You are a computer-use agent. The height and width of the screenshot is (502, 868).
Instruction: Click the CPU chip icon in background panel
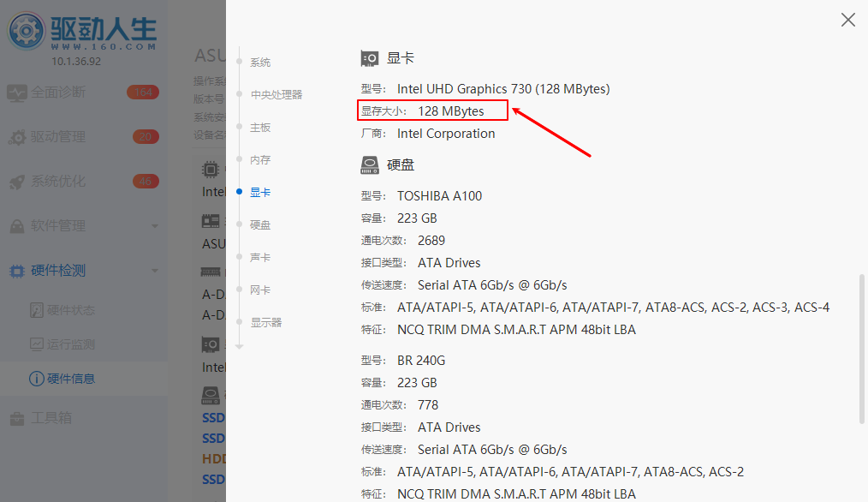pos(211,170)
